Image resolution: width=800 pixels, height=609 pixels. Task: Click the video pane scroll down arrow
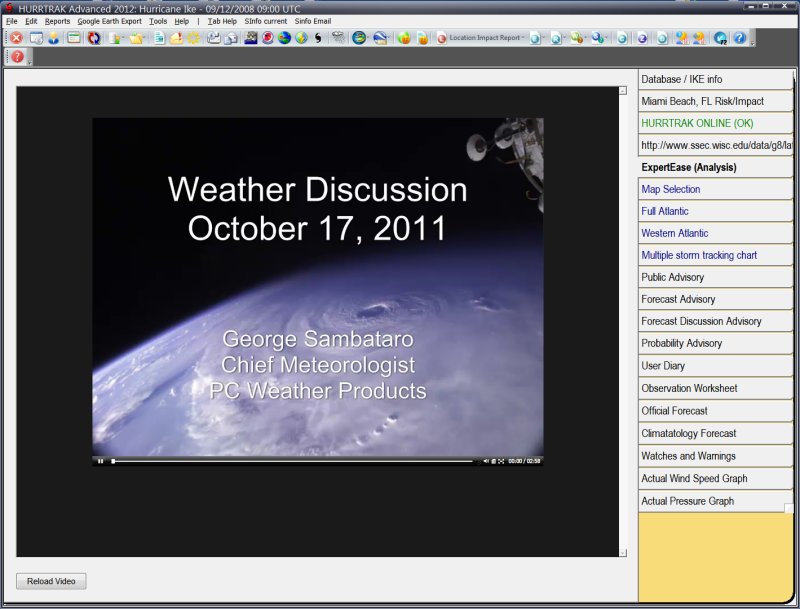[x=623, y=553]
